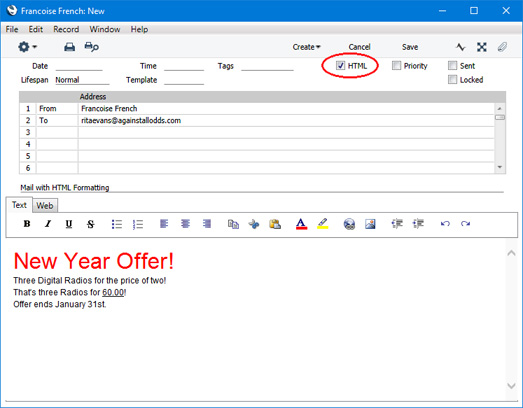
Task: Uncheck the HTML checkbox
Action: [340, 66]
